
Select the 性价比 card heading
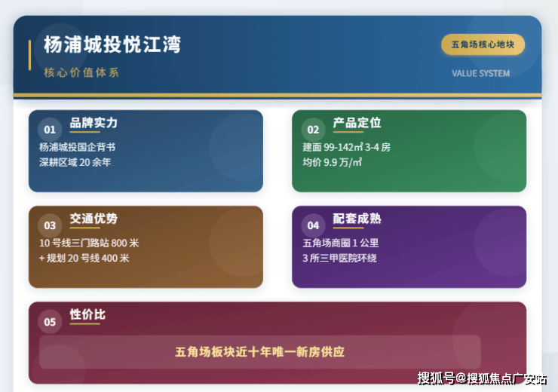[x=87, y=314]
